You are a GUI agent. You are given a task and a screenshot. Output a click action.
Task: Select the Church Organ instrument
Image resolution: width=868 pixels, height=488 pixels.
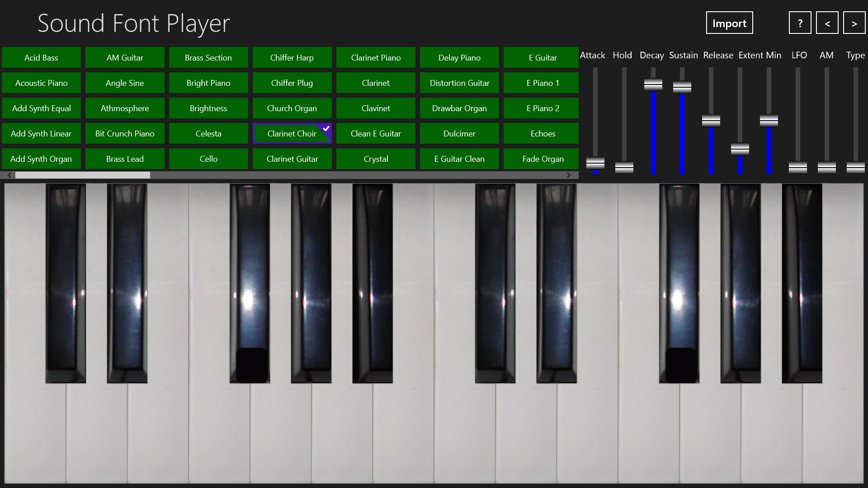tap(292, 108)
